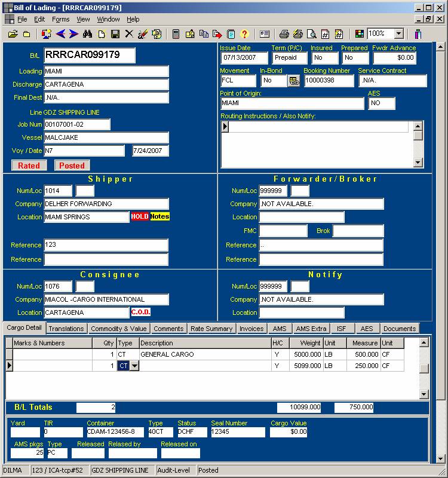Go to previous record with left arrow
Image resolution: width=448 pixels, height=478 pixels.
61,34
